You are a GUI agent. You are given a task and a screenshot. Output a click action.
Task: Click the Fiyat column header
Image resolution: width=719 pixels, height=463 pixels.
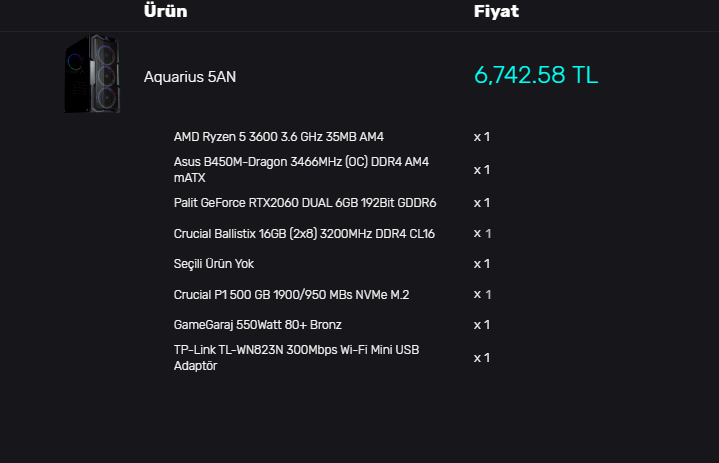click(496, 11)
